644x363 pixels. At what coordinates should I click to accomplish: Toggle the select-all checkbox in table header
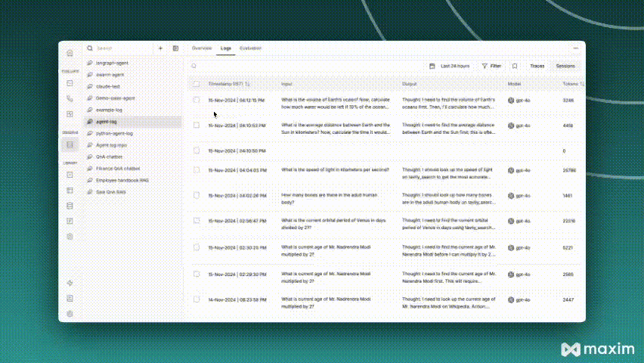[197, 84]
